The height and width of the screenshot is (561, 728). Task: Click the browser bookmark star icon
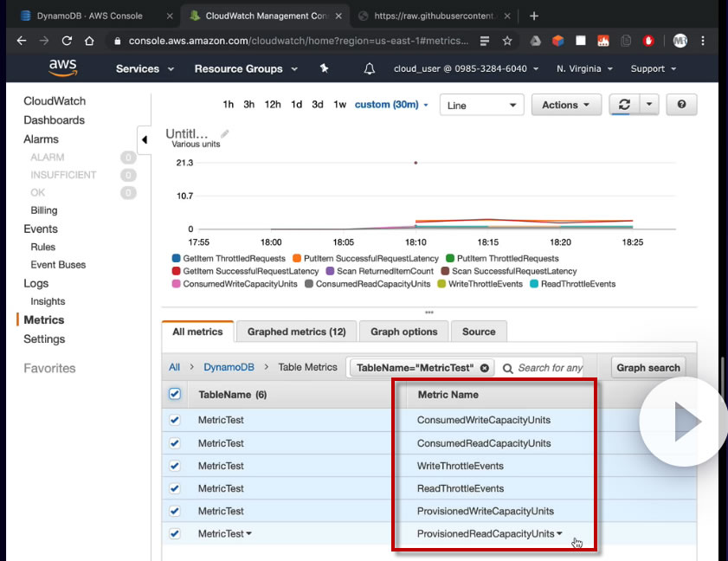(x=507, y=41)
